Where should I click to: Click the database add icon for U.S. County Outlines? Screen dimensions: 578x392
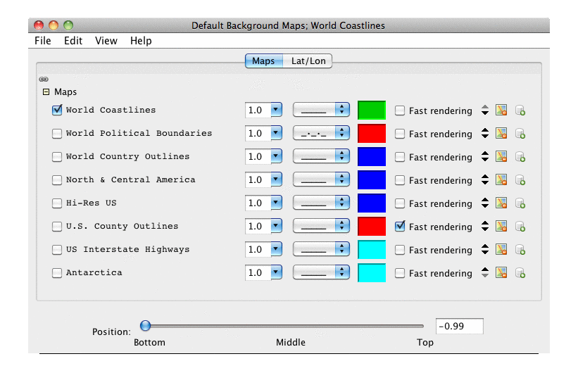point(520,227)
